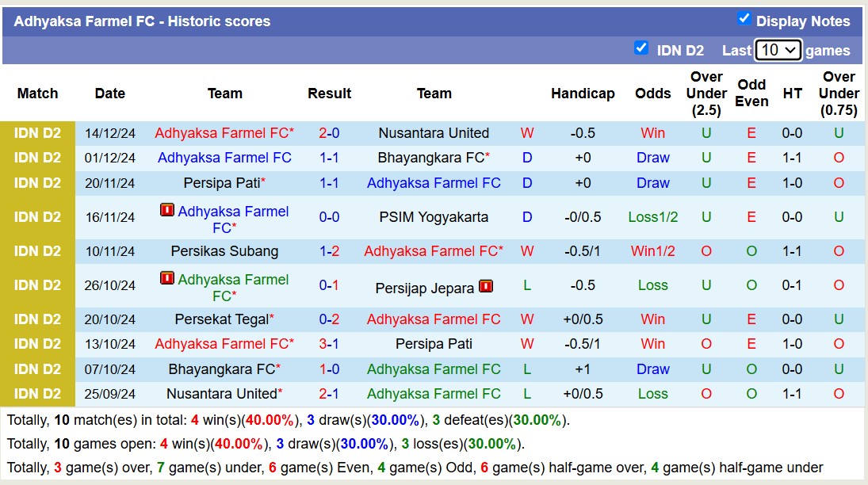Click red card icon beside 16/11/24 Adhyaksa Farmel
The width and height of the screenshot is (868, 485).
[167, 211]
